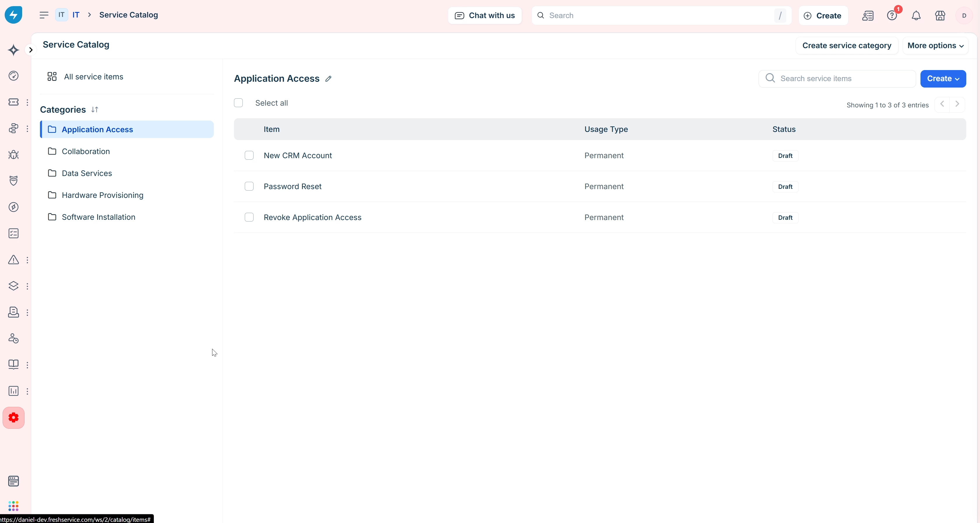Open the tickets icon in sidebar
The height and width of the screenshot is (523, 980).
(x=13, y=102)
